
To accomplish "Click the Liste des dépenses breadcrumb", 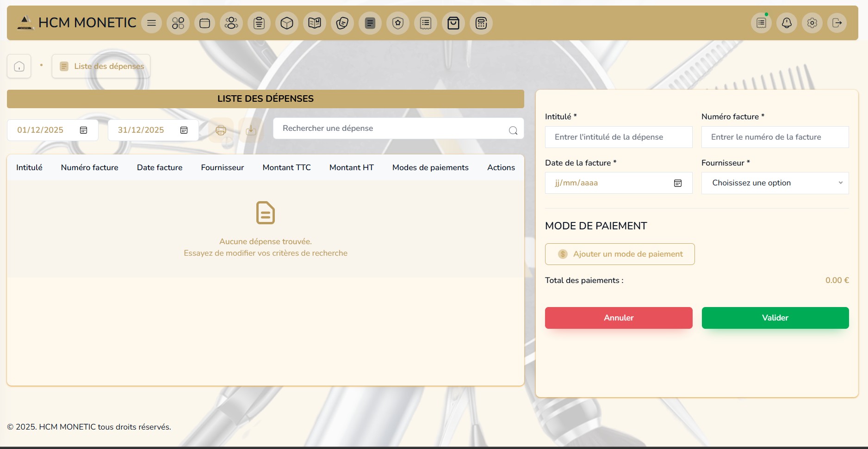I will pyautogui.click(x=101, y=67).
